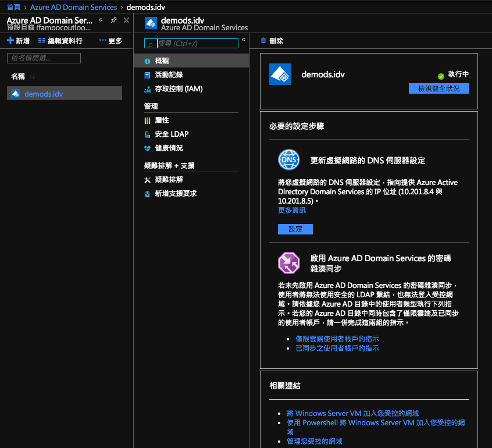Go to 首頁 breadcrumb
This screenshot has width=492, height=448.
tap(14, 7)
